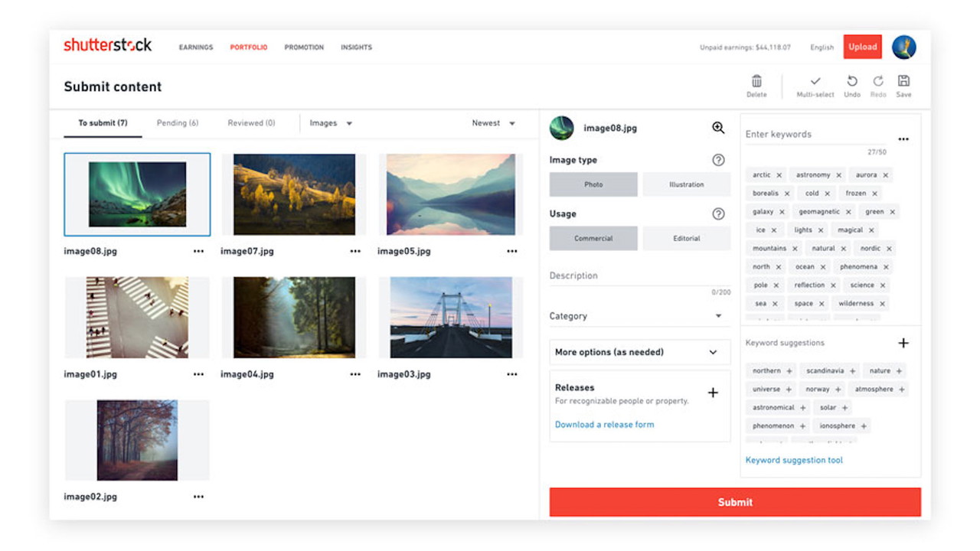Open three-dot menu for image07.jpg
Screen dimensions: 980x551
(x=355, y=251)
